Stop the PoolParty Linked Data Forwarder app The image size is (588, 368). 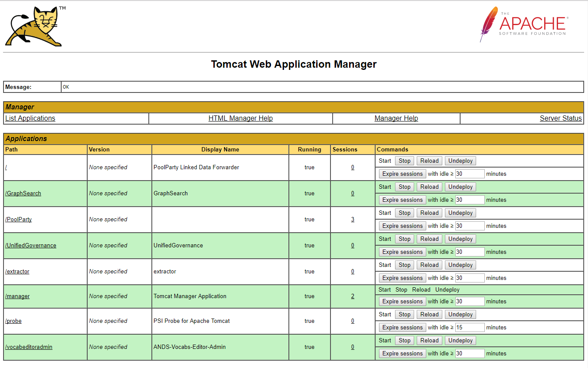(x=405, y=161)
